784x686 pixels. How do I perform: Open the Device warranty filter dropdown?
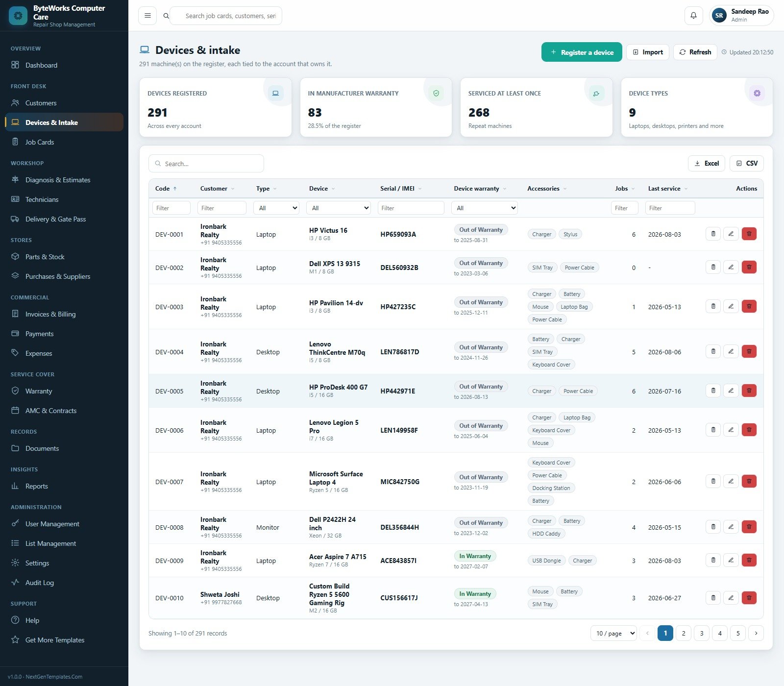click(485, 208)
